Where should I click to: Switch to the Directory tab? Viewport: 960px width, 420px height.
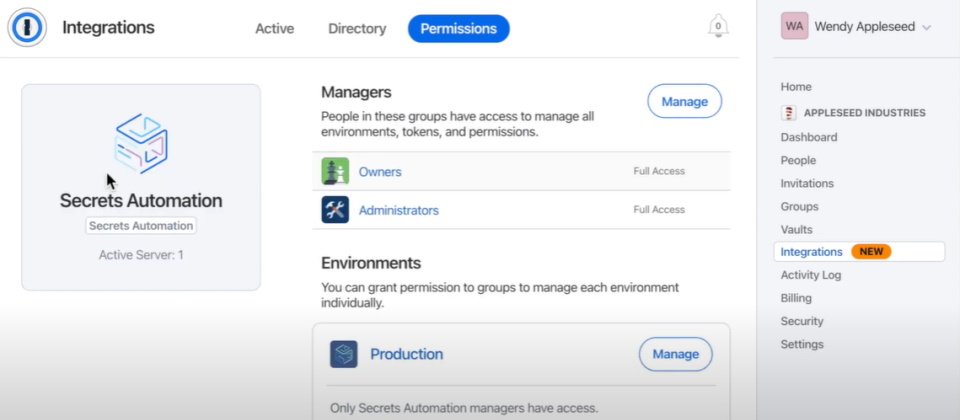(x=357, y=29)
